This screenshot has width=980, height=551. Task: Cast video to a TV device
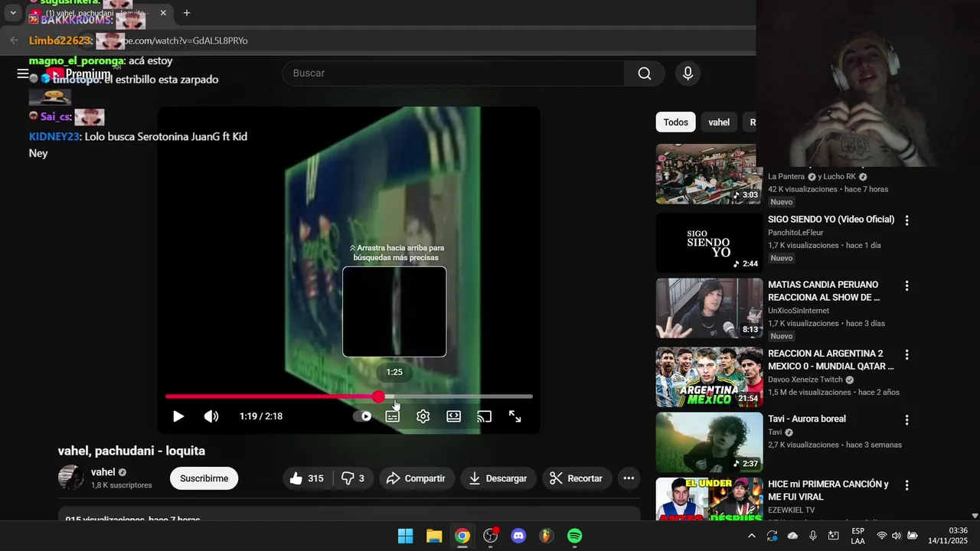click(484, 416)
